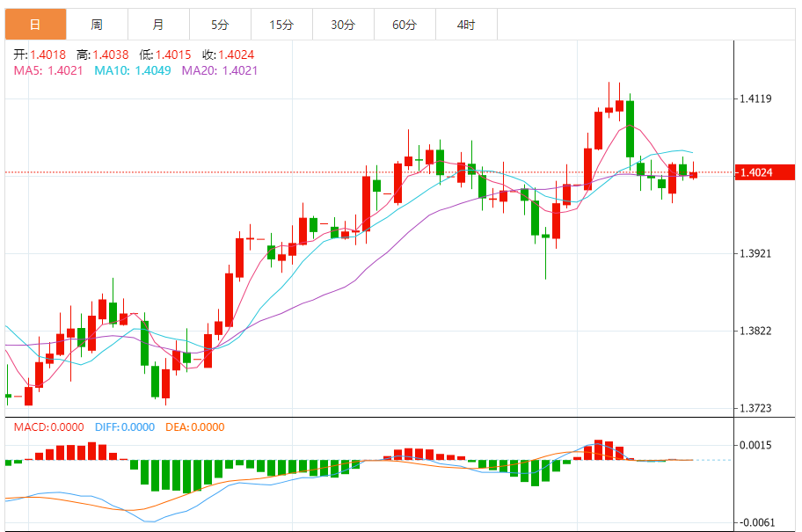Show the 15分 timeframe chart
The width and height of the screenshot is (802, 532).
click(281, 25)
